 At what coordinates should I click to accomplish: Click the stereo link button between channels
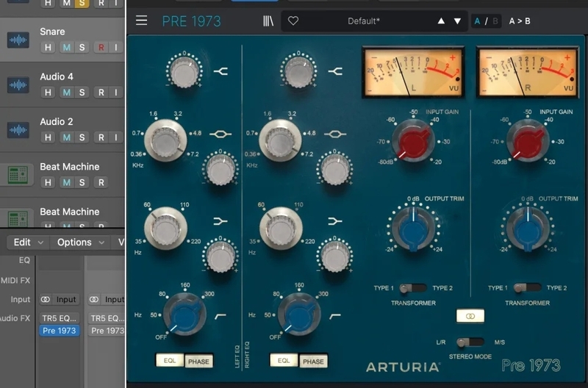click(x=470, y=316)
